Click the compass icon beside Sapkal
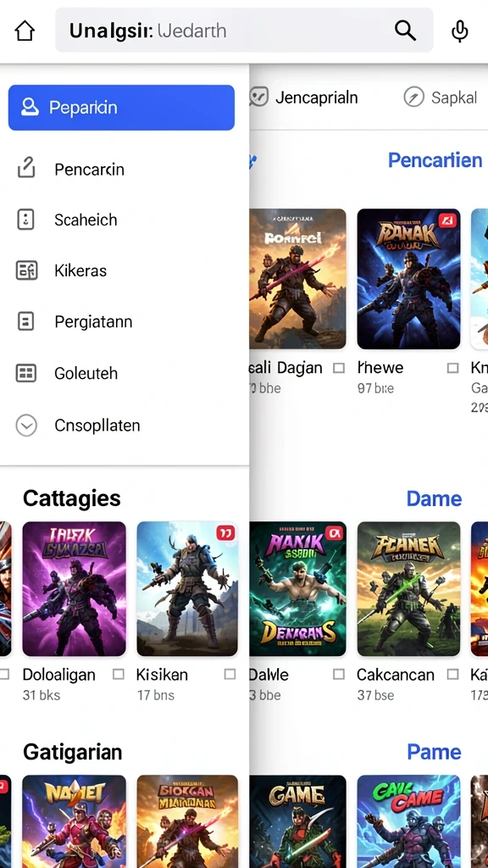Image resolution: width=488 pixels, height=868 pixels. click(x=413, y=97)
